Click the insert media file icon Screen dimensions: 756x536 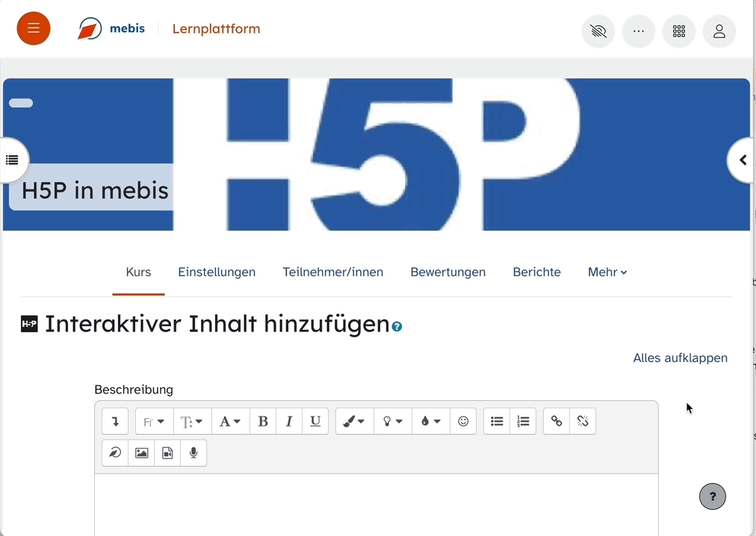point(167,453)
